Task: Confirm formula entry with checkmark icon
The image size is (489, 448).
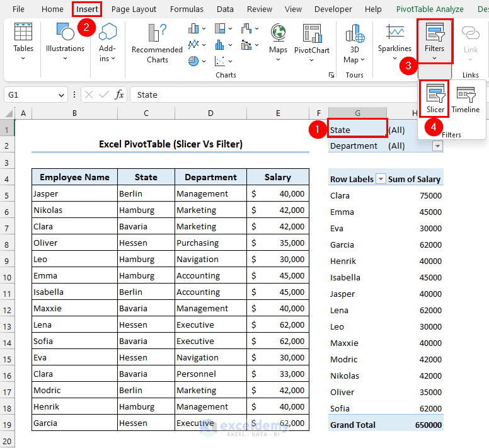Action: [x=104, y=95]
